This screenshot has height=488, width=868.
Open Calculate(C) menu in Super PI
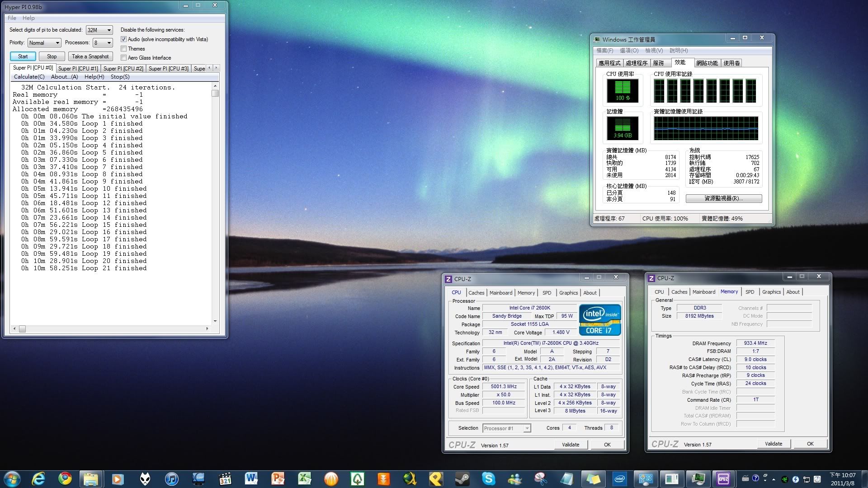pos(29,77)
